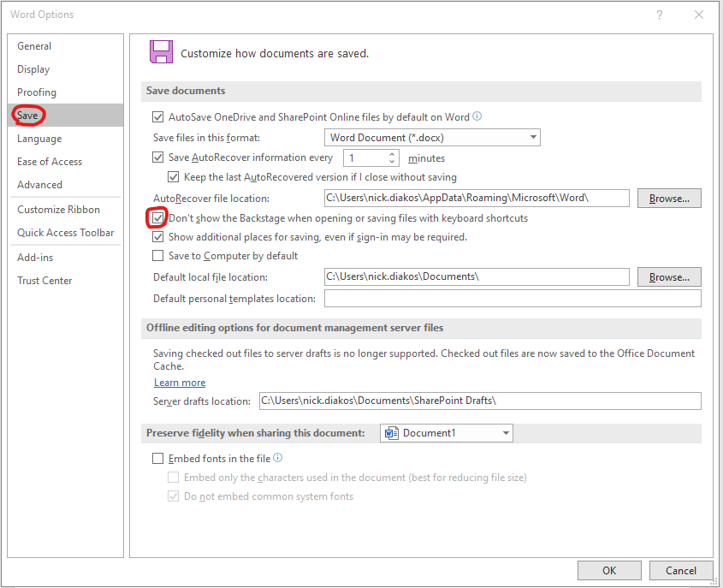
Task: Open Customize Ribbon settings
Action: point(57,209)
